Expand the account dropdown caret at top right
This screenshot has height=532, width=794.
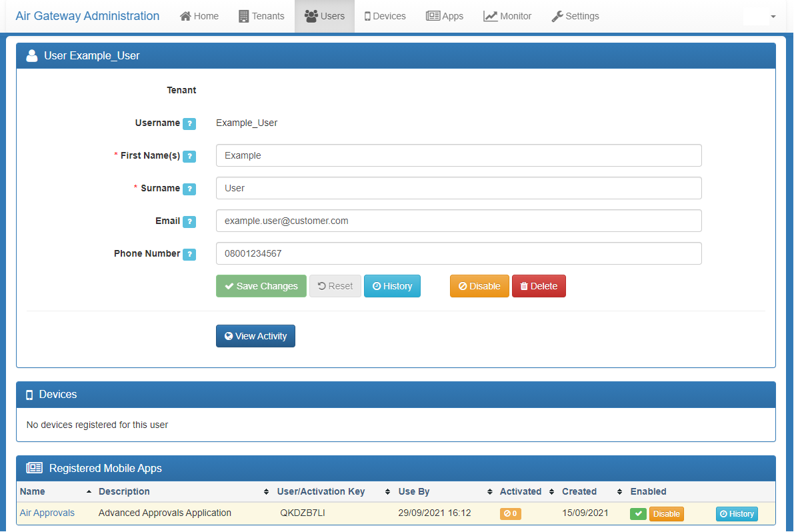tap(773, 17)
